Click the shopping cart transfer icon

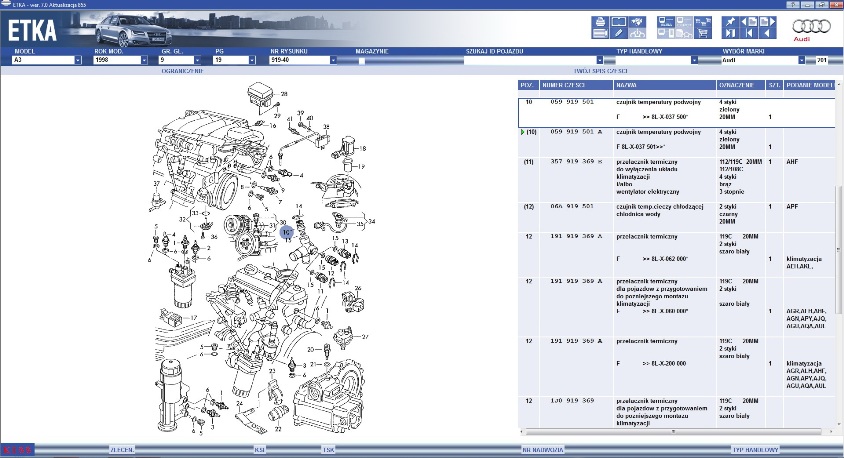[x=702, y=22]
